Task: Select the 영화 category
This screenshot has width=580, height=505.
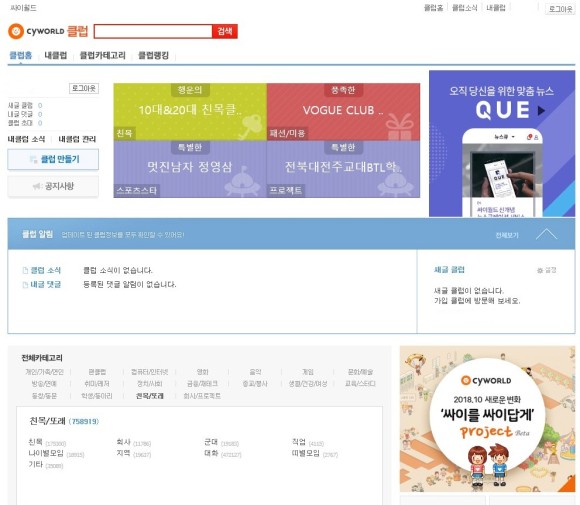Action: point(203,372)
